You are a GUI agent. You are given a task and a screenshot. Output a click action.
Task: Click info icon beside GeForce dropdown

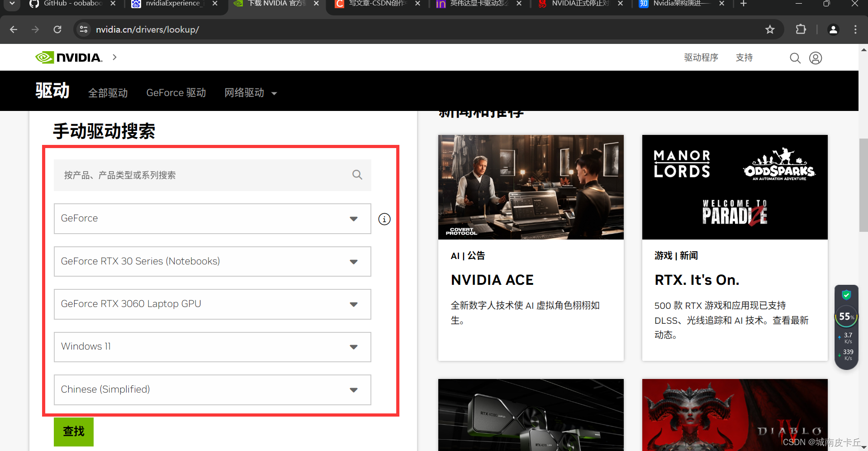click(384, 219)
